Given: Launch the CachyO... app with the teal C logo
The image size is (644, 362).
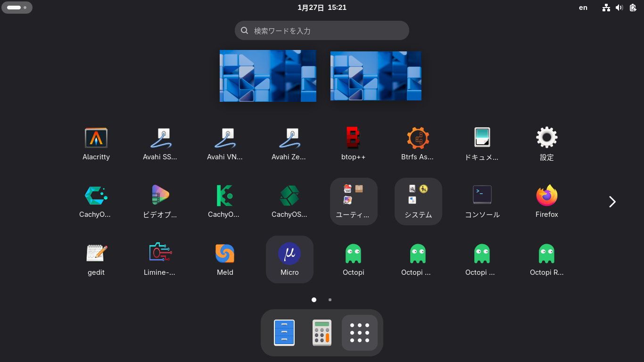Looking at the screenshot, I should [x=96, y=202].
